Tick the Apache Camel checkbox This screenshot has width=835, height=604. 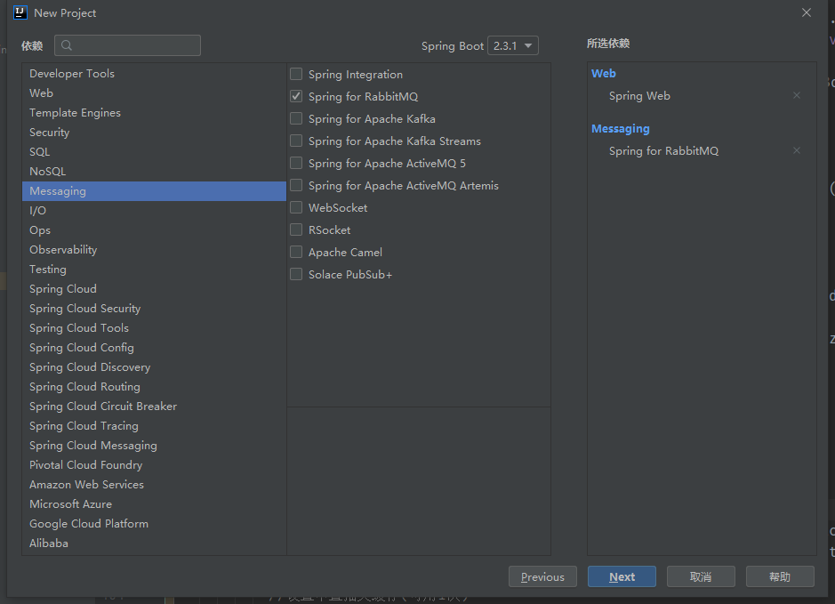click(x=296, y=252)
